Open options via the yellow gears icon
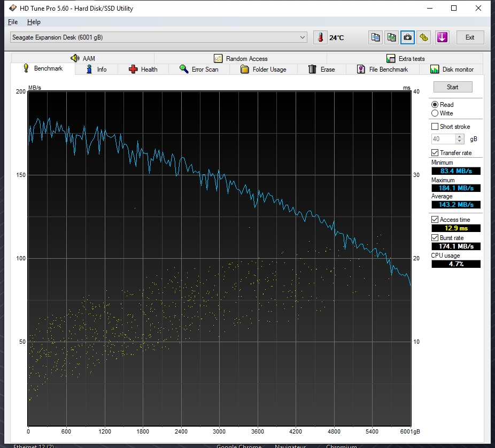 pos(424,37)
